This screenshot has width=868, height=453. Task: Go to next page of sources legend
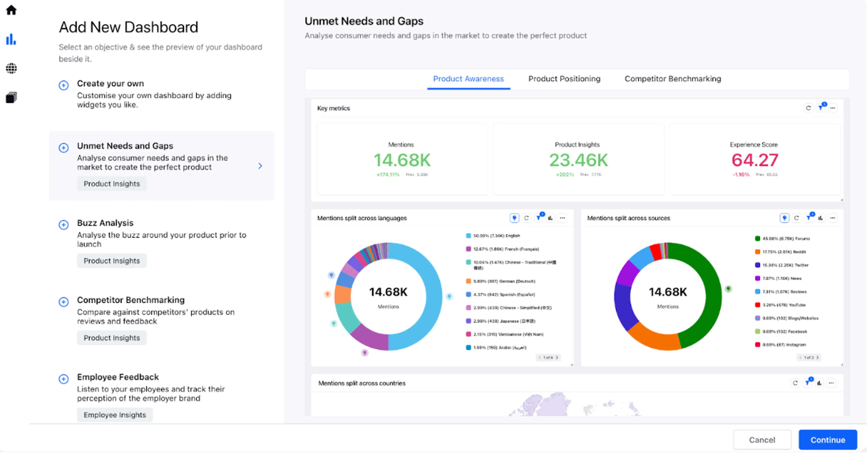[817, 358]
